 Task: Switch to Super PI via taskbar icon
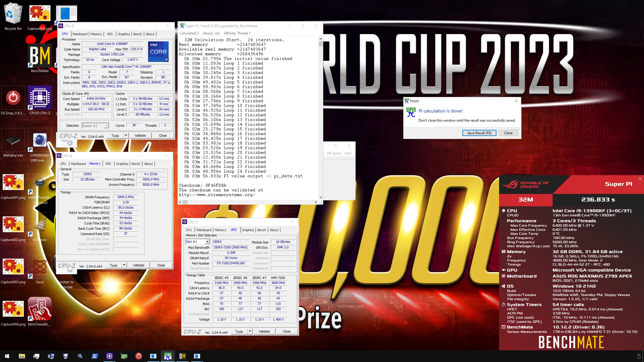[x=168, y=356]
